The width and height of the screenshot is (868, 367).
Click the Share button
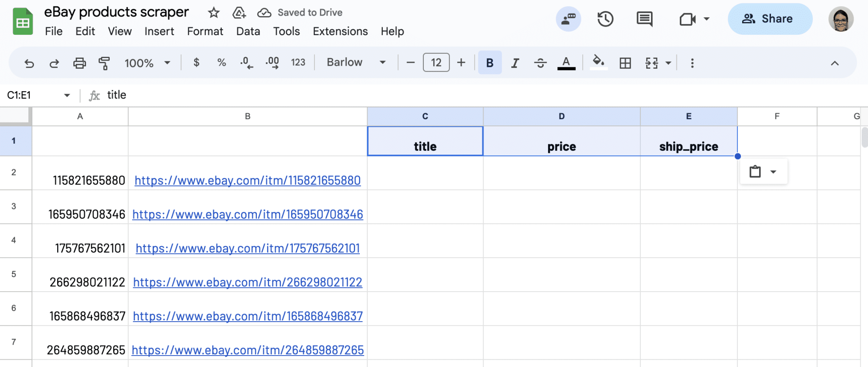pos(770,19)
